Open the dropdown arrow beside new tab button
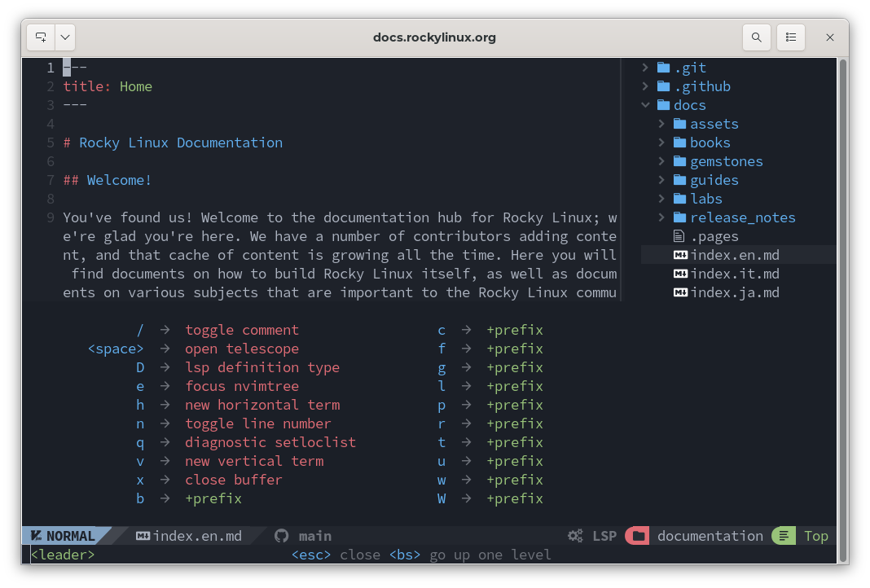Viewport: 870px width, 588px height. coord(65,37)
